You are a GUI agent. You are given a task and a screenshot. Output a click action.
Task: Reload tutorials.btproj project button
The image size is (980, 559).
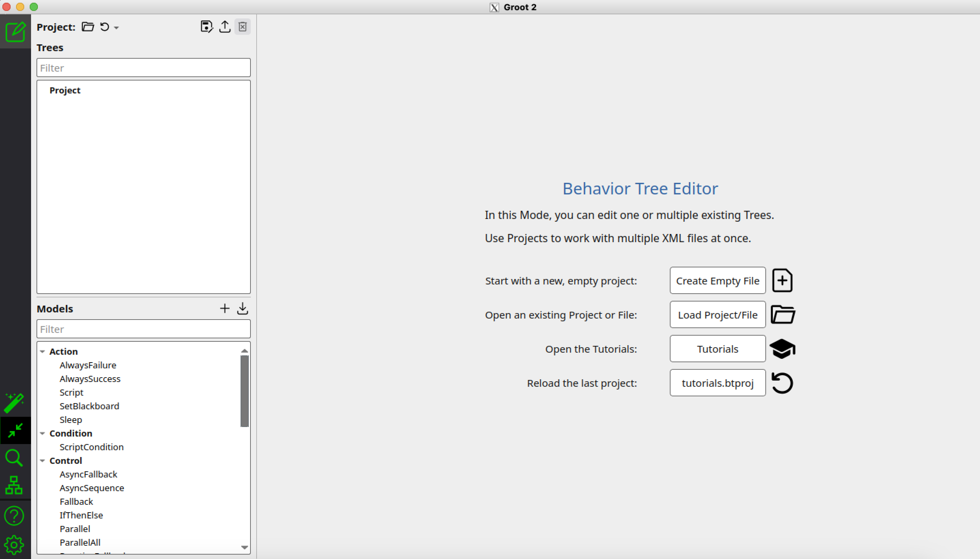coord(718,383)
